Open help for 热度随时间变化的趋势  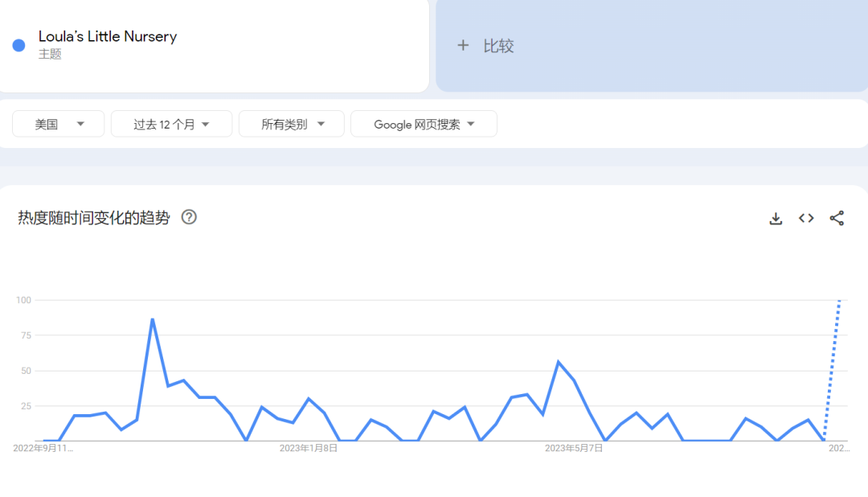coord(189,217)
